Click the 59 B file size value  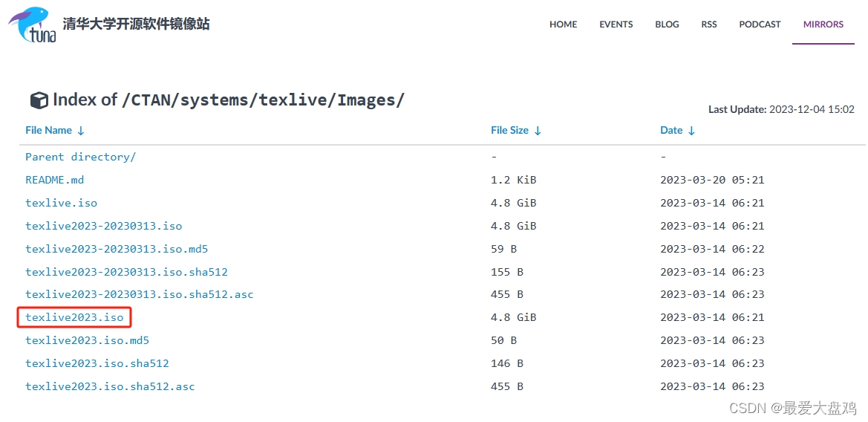503,249
